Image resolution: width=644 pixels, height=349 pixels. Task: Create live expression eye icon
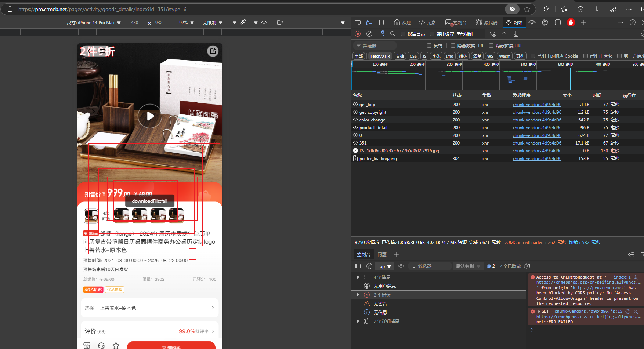(x=401, y=266)
